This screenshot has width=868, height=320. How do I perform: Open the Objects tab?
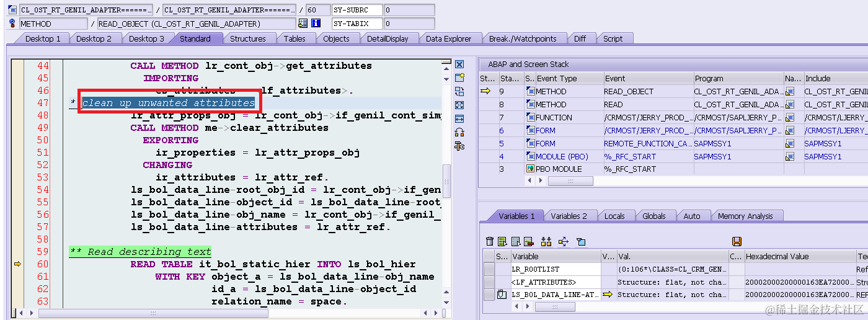coord(336,38)
